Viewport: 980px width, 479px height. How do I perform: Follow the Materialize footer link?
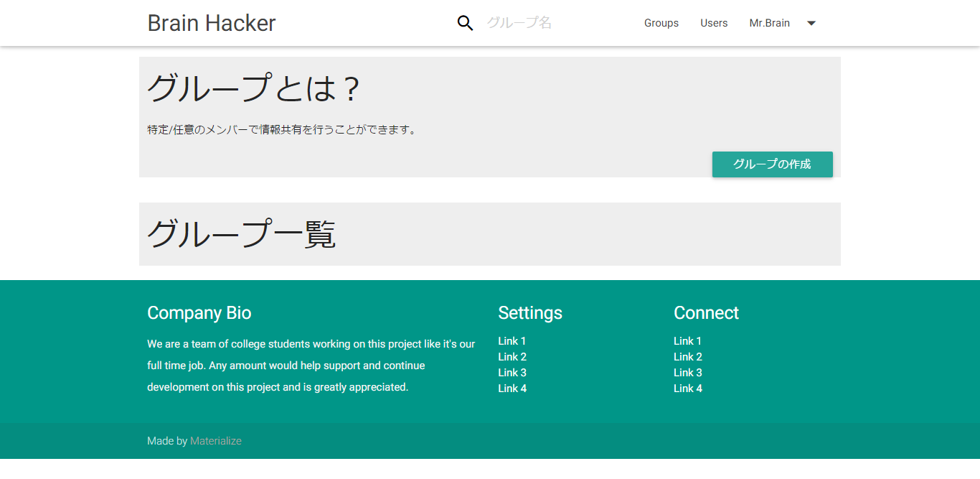point(216,441)
